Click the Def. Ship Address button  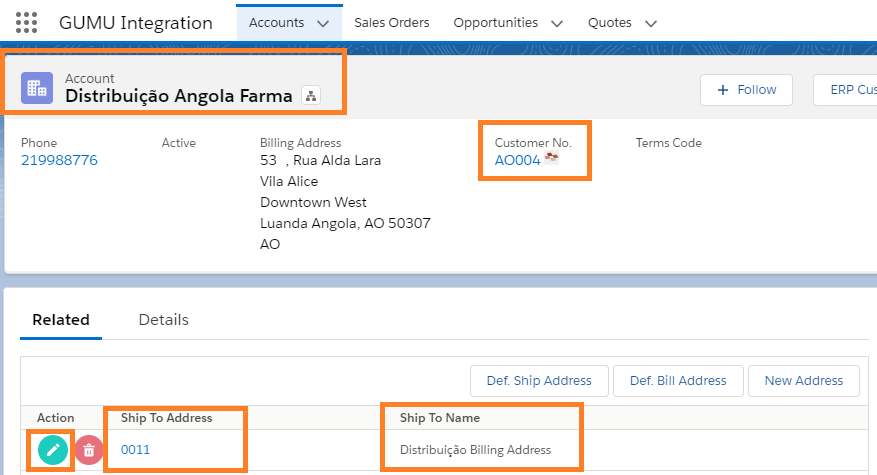click(539, 381)
